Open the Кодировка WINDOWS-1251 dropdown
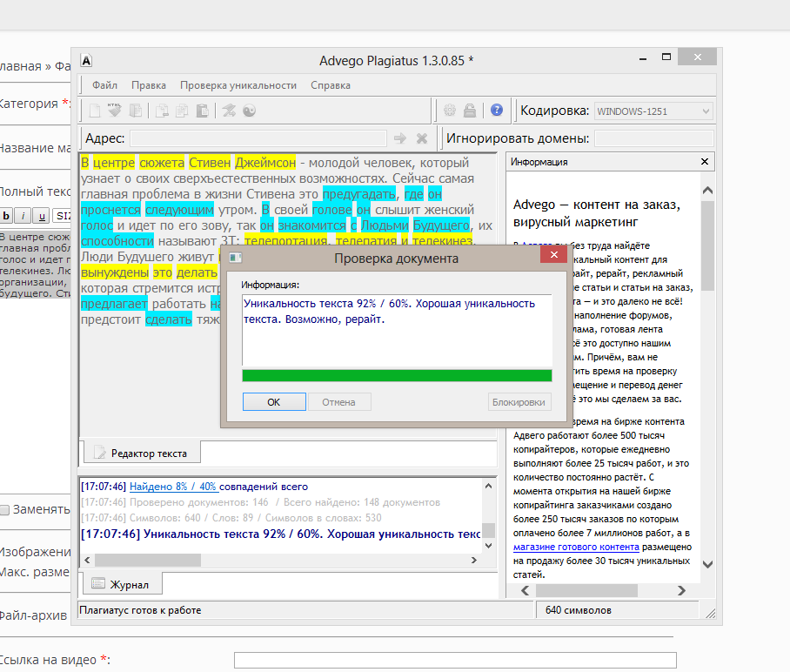Screen dimensions: 790x672 pos(653,111)
